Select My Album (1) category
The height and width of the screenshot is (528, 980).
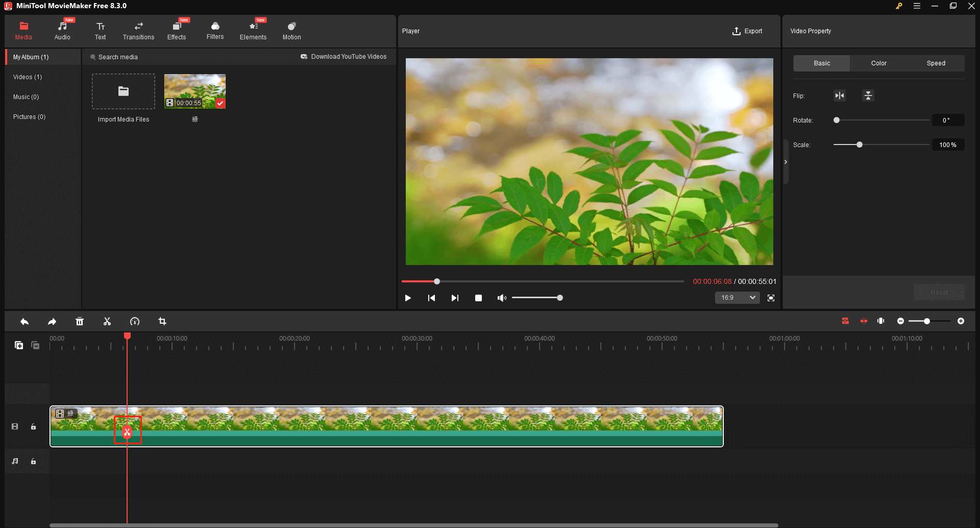[x=43, y=57]
